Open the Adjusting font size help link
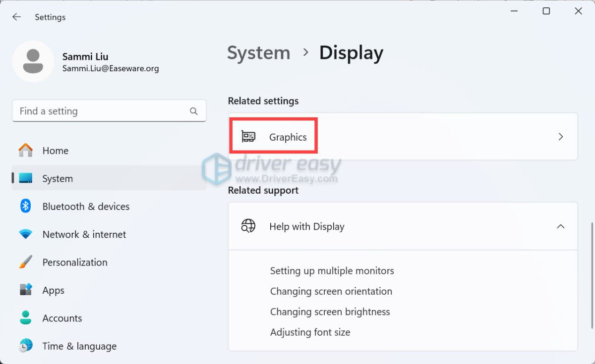Viewport: 595px width, 364px height. (310, 332)
